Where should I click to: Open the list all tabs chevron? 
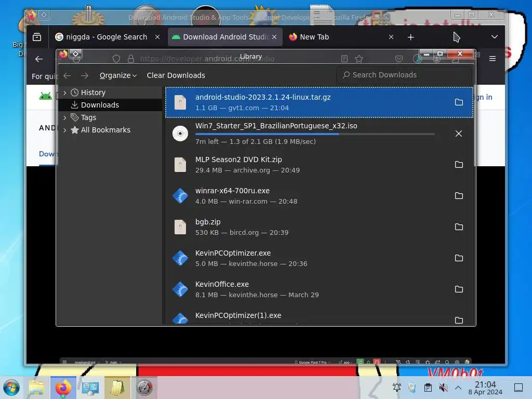(495, 37)
